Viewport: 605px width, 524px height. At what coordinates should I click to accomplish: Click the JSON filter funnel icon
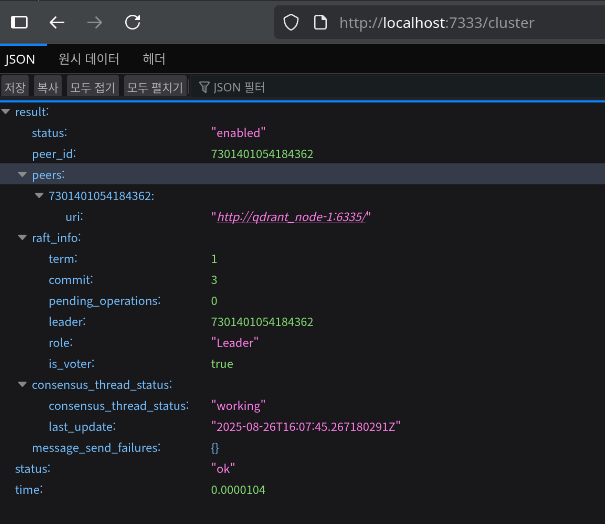pos(204,88)
